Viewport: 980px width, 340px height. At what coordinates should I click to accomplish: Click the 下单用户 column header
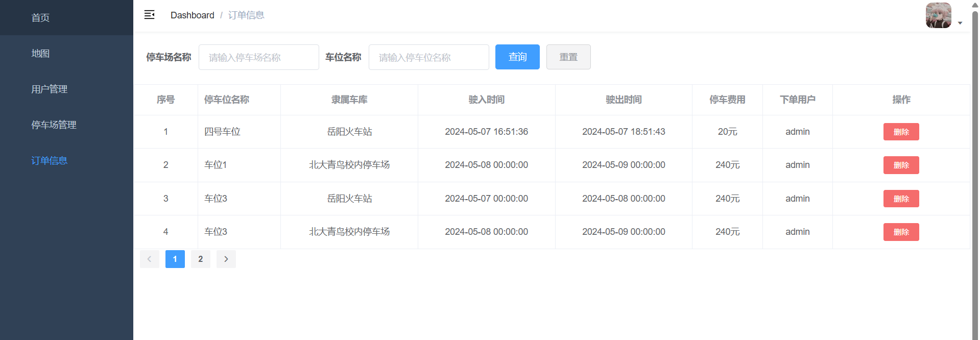click(x=798, y=100)
